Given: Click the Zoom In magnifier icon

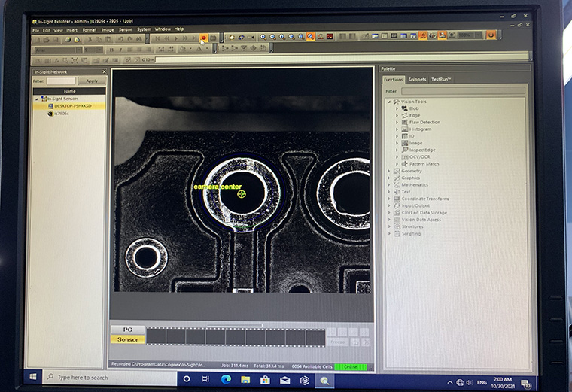Looking at the screenshot, I should pyautogui.click(x=263, y=37).
